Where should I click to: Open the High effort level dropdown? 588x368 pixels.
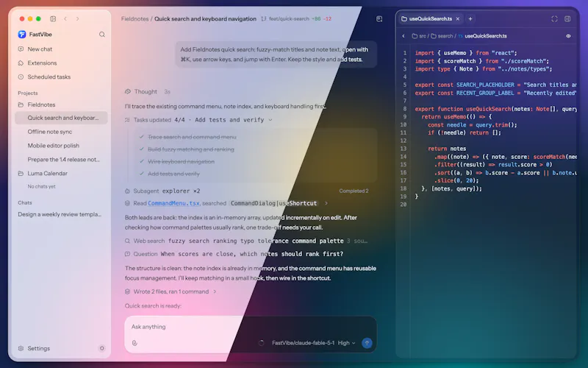point(346,343)
